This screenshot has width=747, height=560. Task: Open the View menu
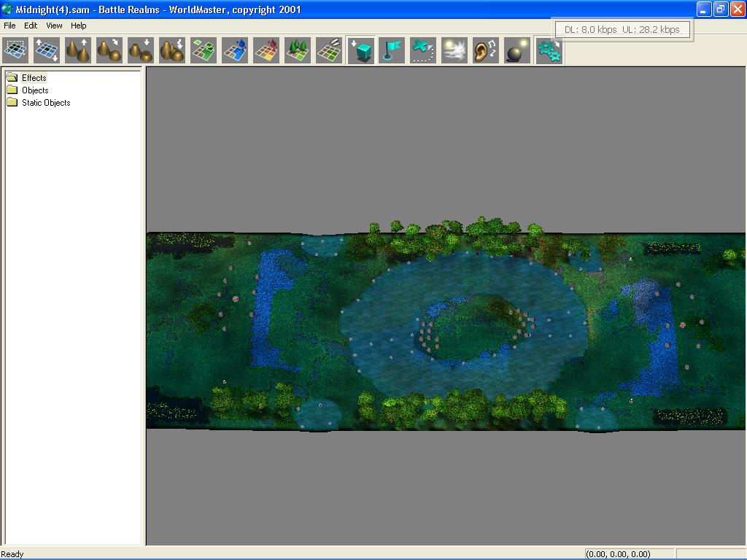[x=54, y=26]
